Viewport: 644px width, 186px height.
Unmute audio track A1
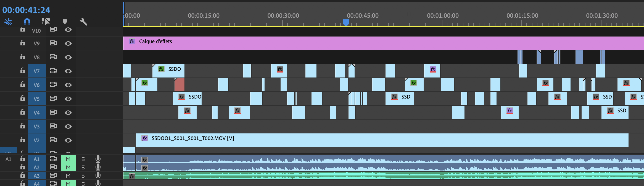tap(68, 159)
